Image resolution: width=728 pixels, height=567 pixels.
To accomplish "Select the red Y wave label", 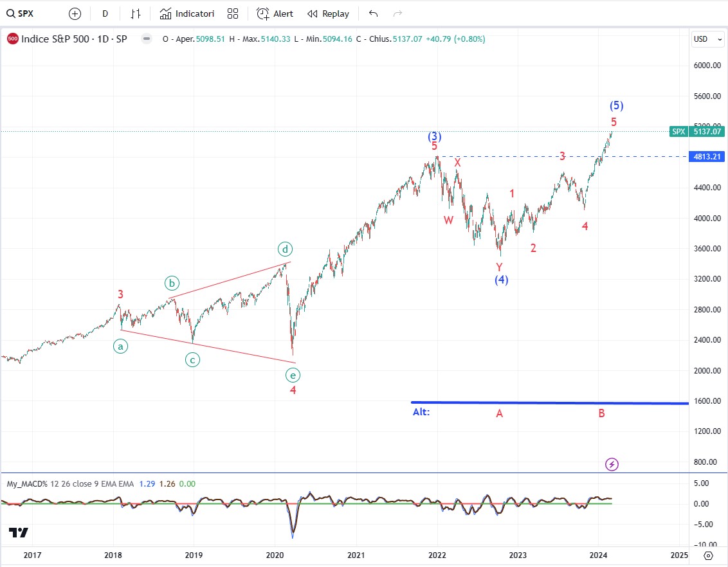I will [x=499, y=267].
